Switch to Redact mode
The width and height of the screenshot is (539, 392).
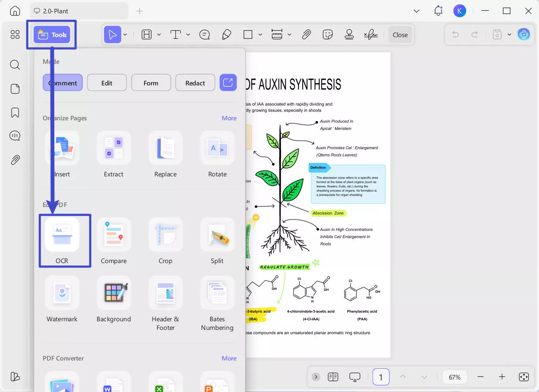(195, 83)
